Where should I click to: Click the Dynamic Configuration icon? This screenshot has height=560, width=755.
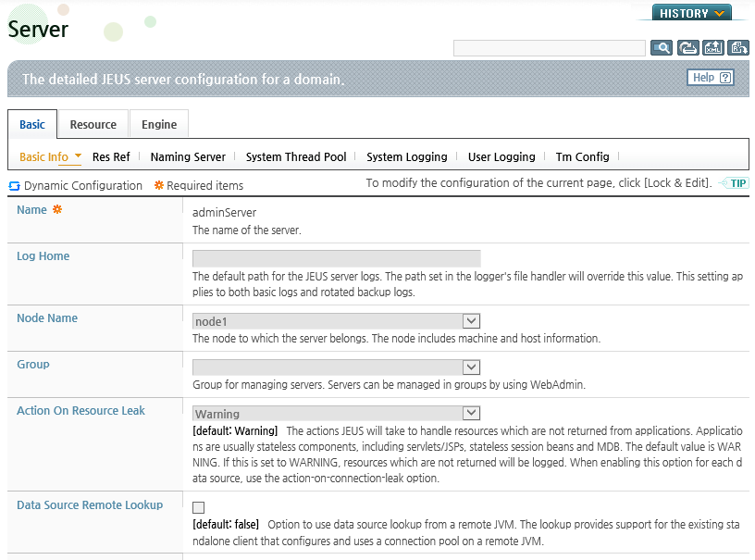[x=15, y=186]
